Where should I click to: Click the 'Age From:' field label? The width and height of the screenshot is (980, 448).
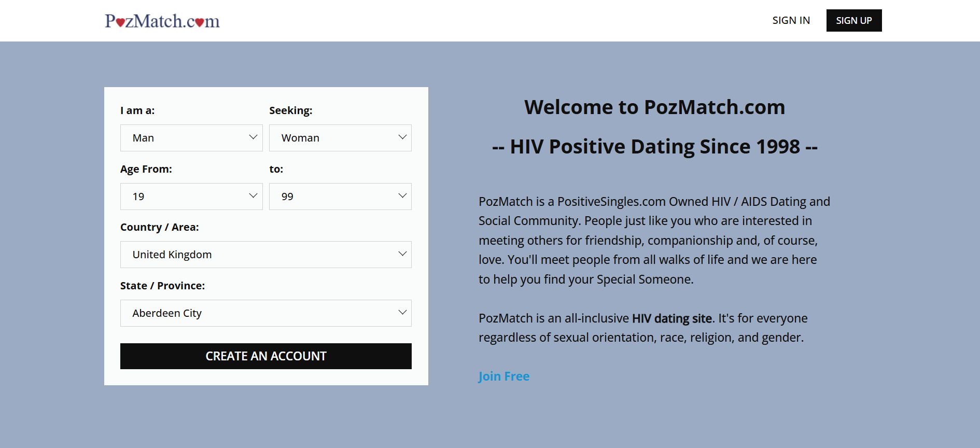tap(146, 169)
